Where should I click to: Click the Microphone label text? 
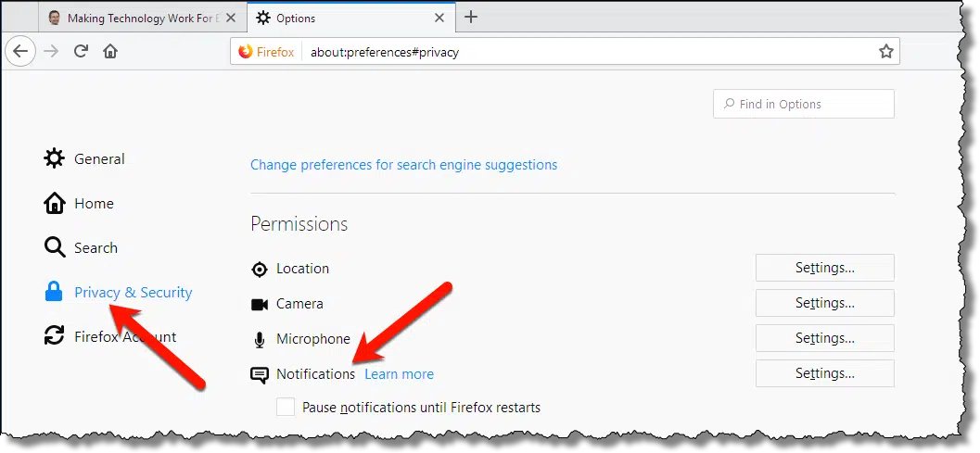(x=313, y=339)
